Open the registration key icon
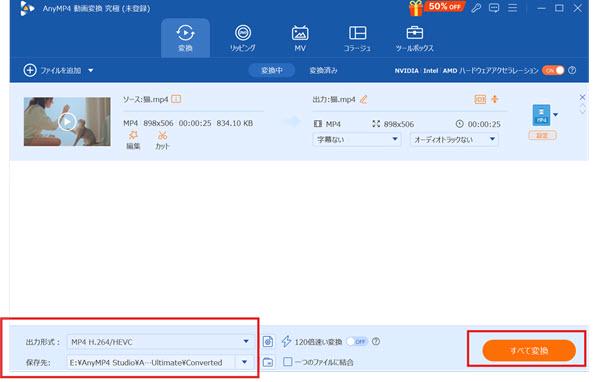 pyautogui.click(x=476, y=8)
